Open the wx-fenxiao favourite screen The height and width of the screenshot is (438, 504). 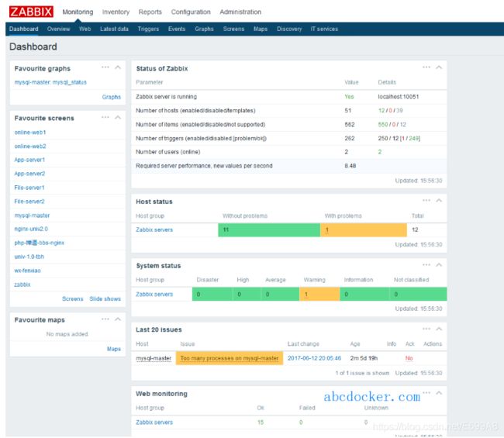(x=28, y=271)
